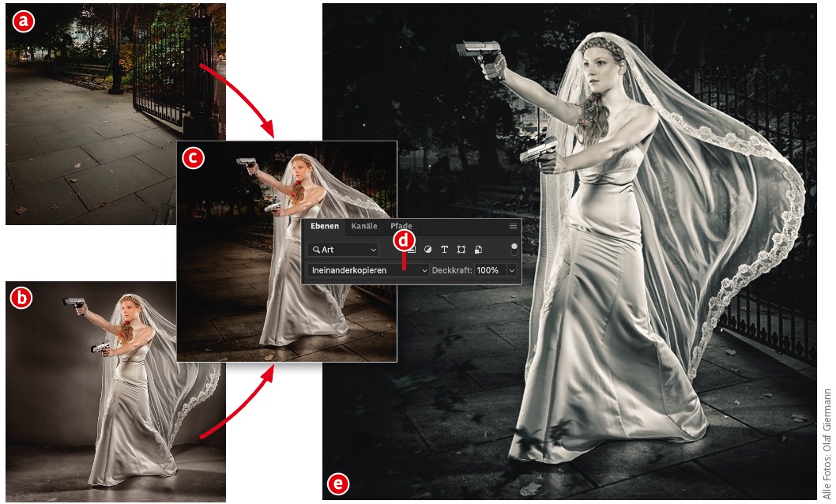This screenshot has height=504, width=836.
Task: Select the night street photo labeled a
Action: (x=115, y=114)
